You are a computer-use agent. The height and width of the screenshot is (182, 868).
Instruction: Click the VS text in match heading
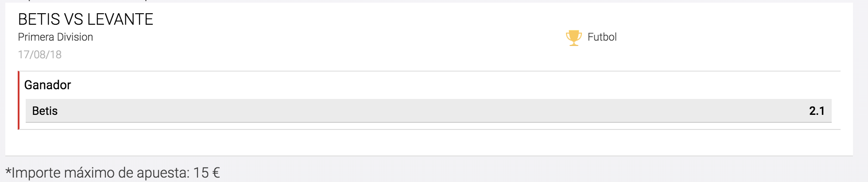[74, 19]
